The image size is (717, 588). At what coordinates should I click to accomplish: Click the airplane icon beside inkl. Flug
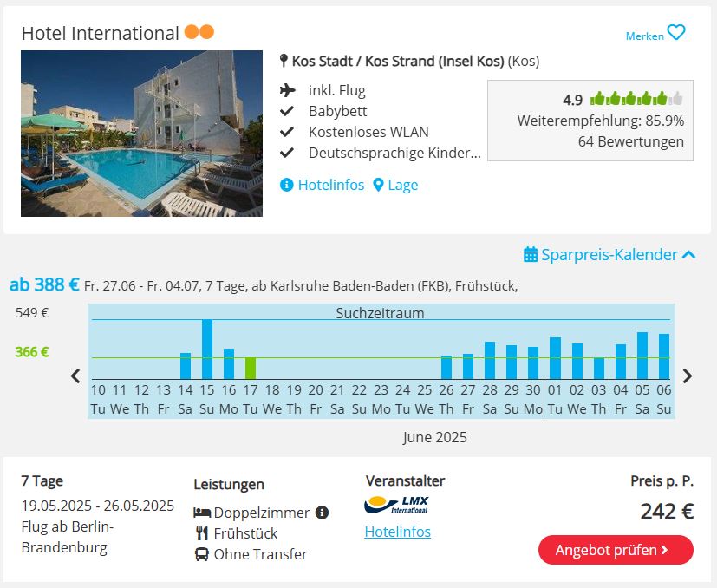click(x=288, y=90)
